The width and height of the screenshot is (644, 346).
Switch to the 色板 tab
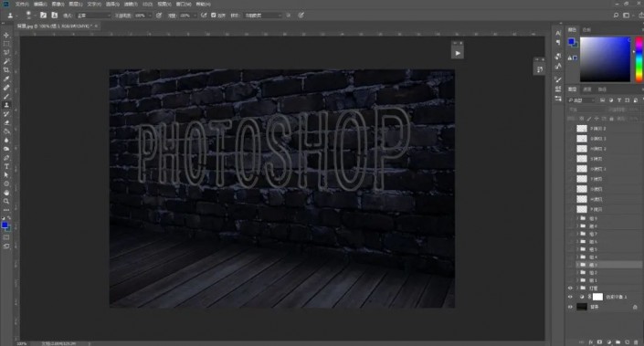click(586, 30)
